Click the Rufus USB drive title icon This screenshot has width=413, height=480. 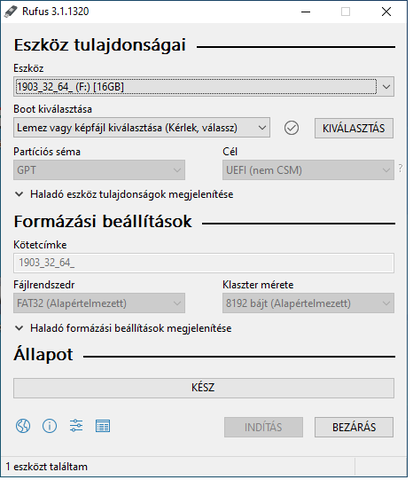pyautogui.click(x=10, y=12)
